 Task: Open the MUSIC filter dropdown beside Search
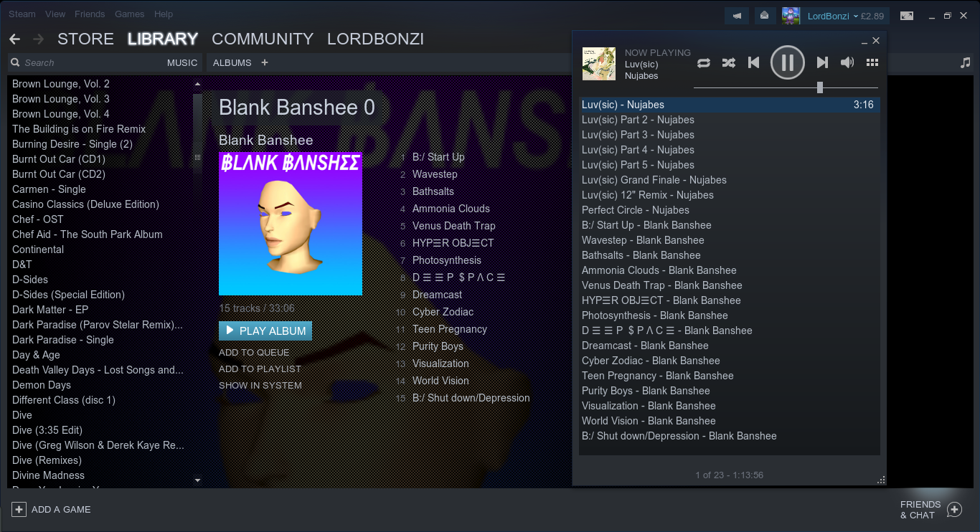coord(182,62)
